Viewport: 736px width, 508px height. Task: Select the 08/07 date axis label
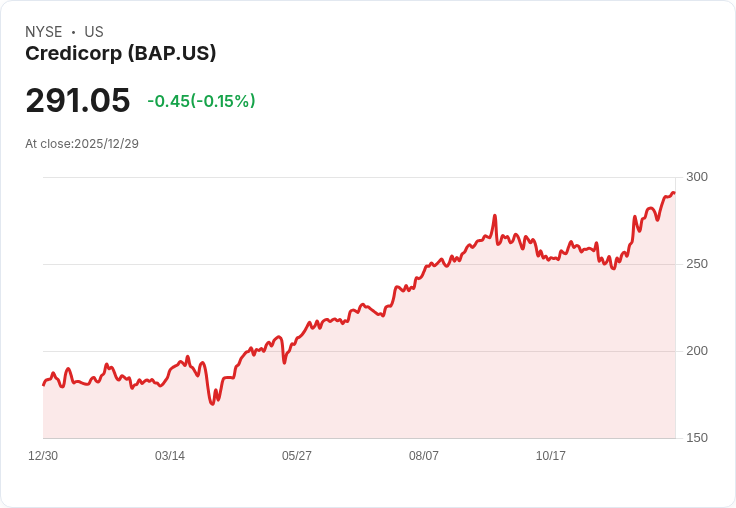[424, 456]
